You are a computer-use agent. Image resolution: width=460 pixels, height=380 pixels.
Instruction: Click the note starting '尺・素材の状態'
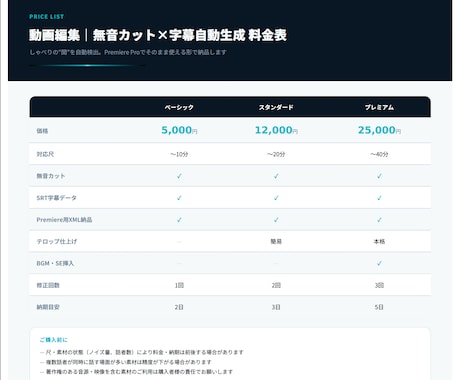click(x=142, y=352)
